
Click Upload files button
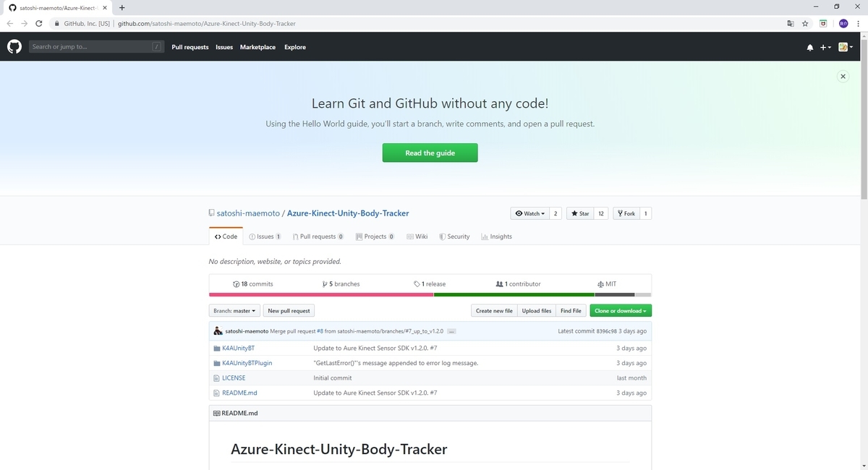537,311
